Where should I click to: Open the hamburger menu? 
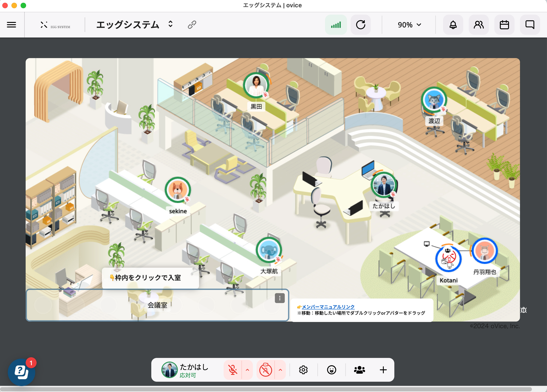tap(11, 24)
